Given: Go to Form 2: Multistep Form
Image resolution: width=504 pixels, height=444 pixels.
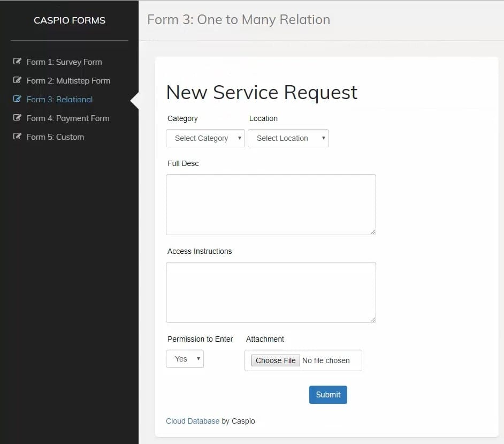Looking at the screenshot, I should point(68,81).
